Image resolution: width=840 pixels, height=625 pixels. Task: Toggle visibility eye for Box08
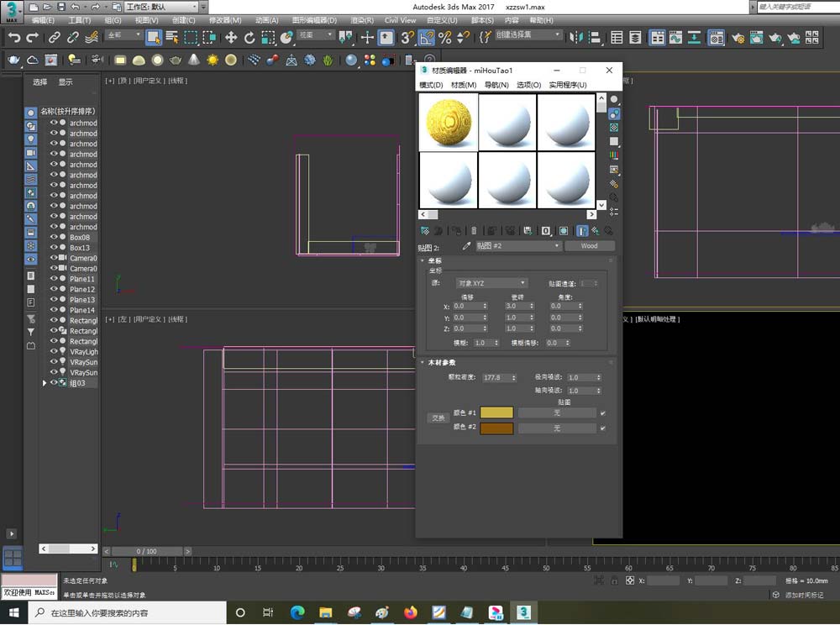[54, 237]
